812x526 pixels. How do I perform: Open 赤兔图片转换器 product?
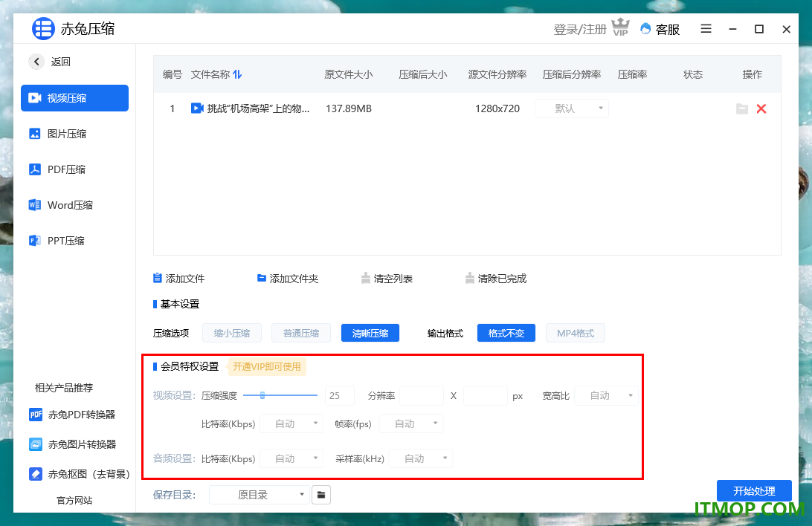click(x=73, y=444)
